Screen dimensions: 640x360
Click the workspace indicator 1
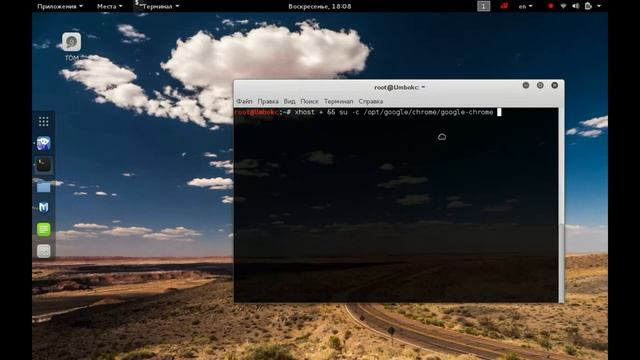click(483, 6)
